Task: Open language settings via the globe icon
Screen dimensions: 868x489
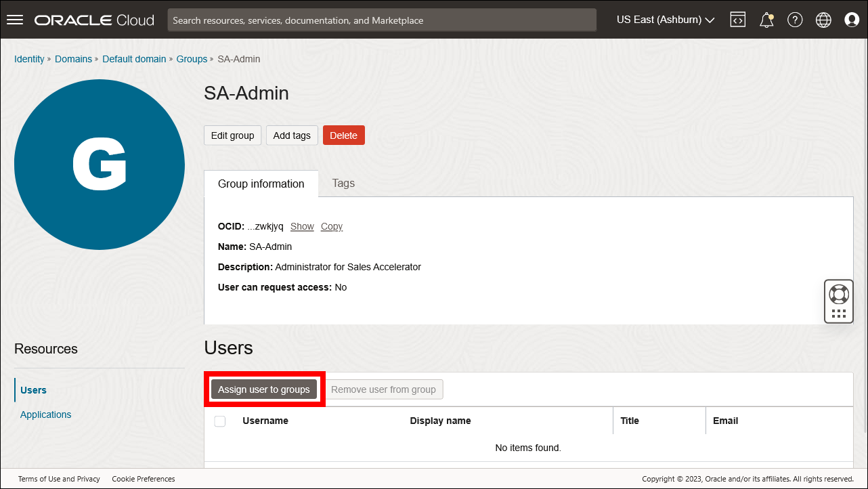Action: coord(823,20)
